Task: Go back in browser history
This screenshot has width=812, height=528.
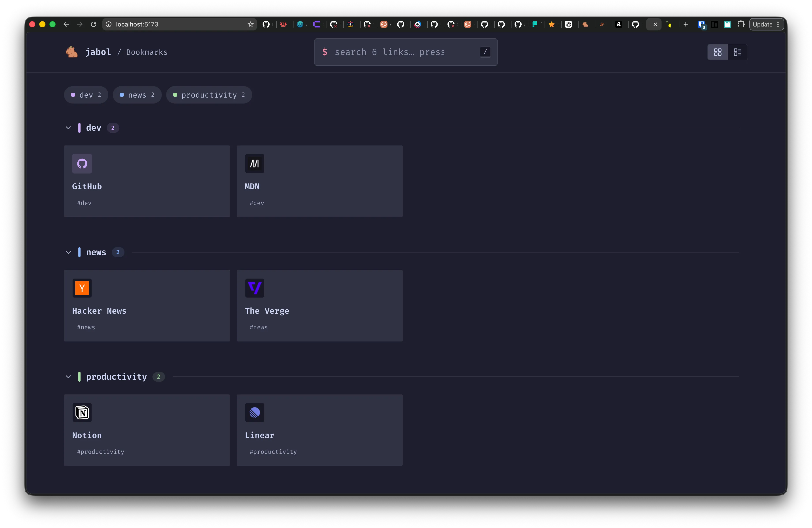Action: [x=66, y=24]
